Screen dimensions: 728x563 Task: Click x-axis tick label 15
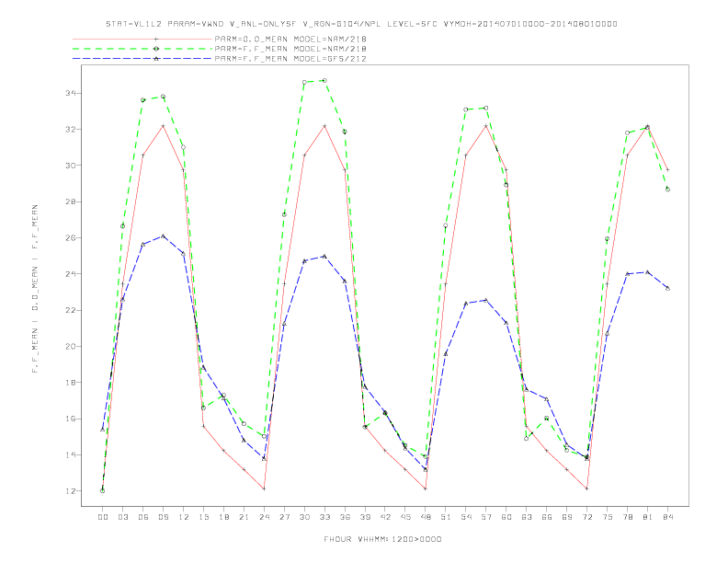(x=203, y=517)
